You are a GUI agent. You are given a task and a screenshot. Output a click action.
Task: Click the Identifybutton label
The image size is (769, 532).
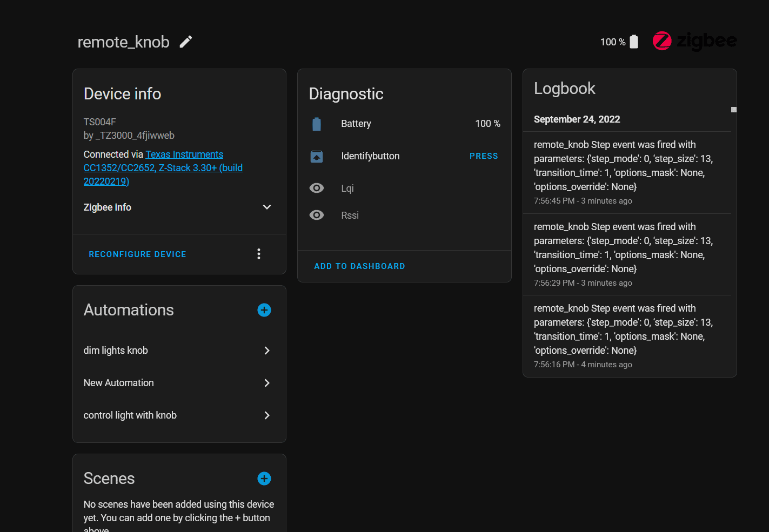[x=370, y=156]
